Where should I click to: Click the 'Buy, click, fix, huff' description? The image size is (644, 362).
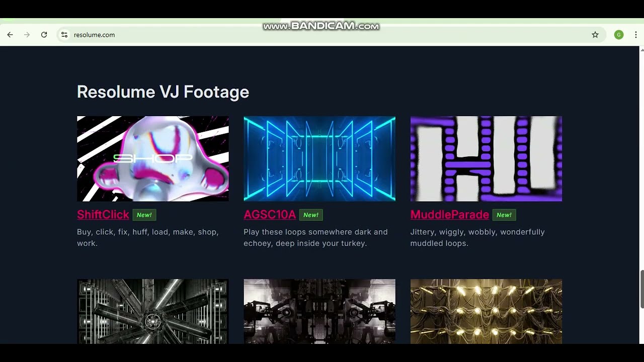coord(148,237)
